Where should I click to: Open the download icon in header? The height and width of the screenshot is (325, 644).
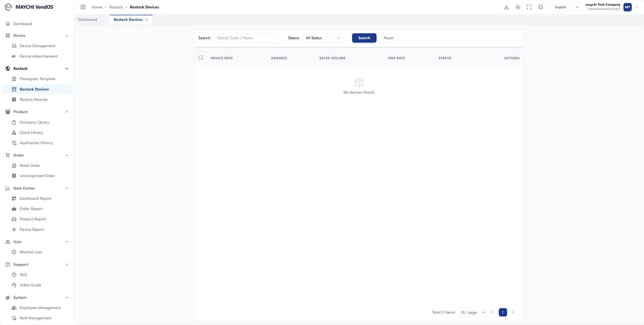point(506,7)
